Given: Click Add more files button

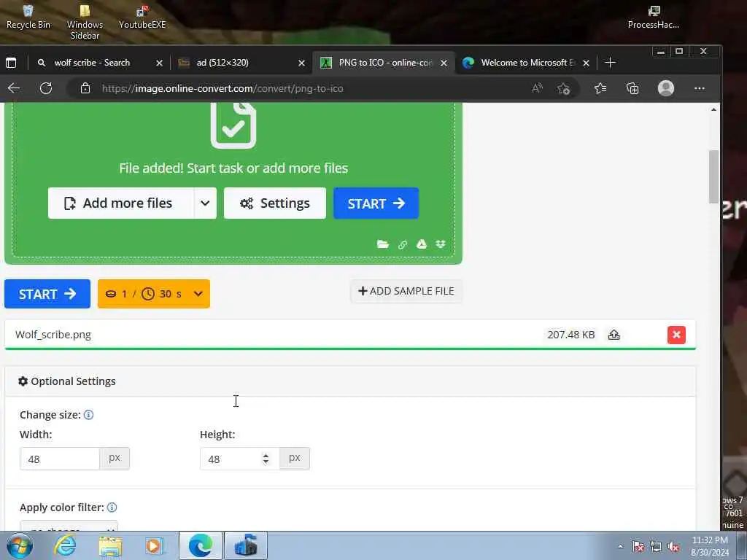Looking at the screenshot, I should [x=121, y=203].
